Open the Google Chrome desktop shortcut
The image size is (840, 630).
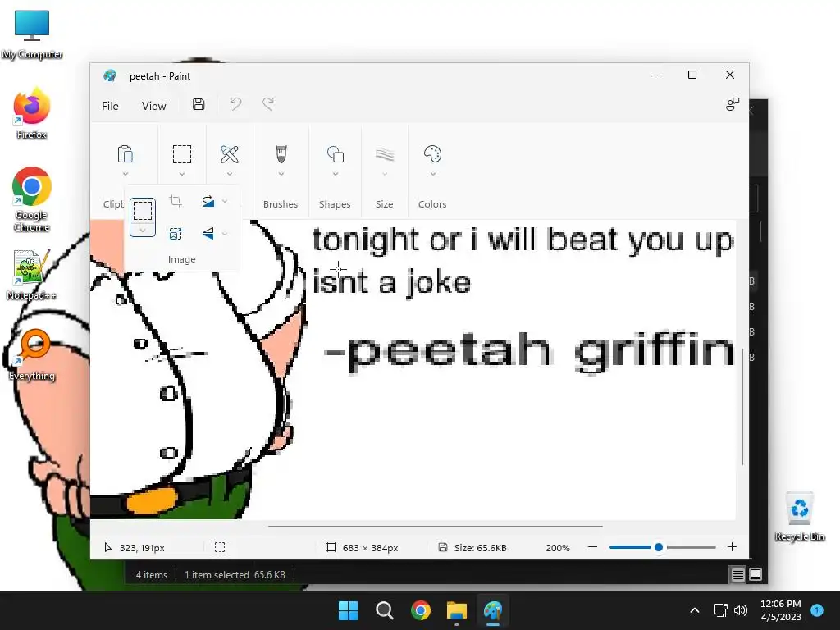[x=32, y=199]
